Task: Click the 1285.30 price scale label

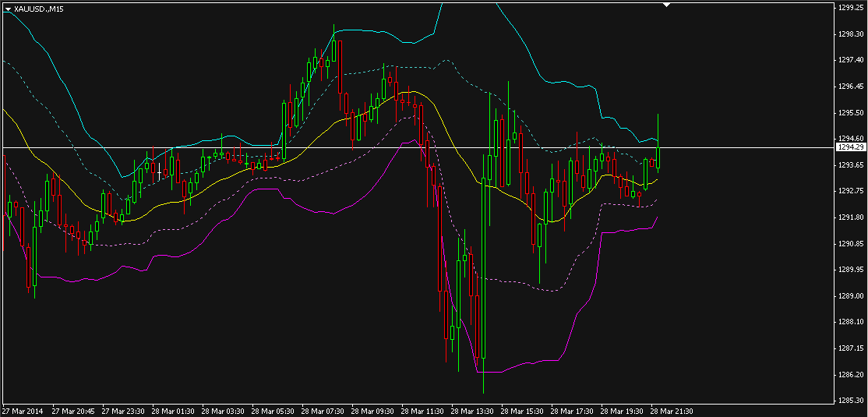Action: 851,401
